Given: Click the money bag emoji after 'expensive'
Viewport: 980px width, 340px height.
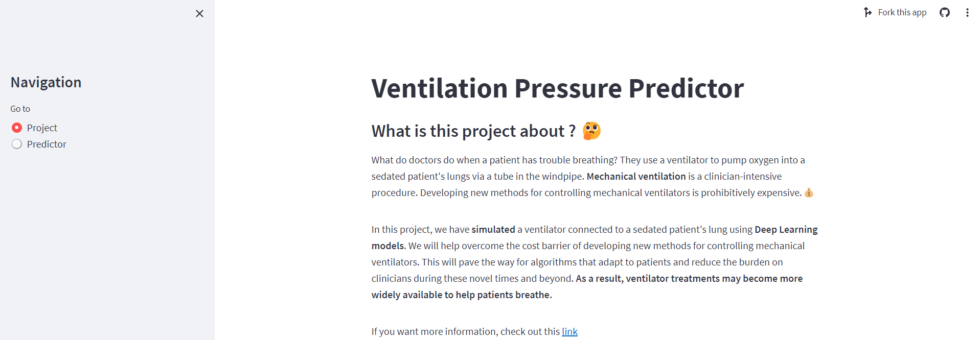Looking at the screenshot, I should coord(809,193).
